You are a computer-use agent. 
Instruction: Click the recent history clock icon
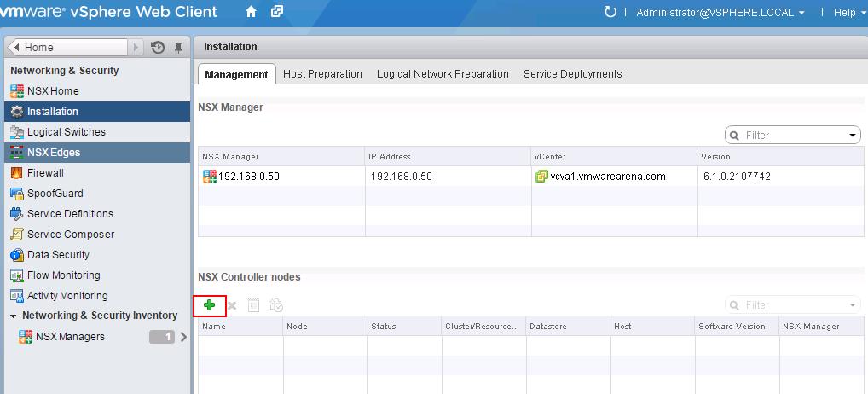tap(157, 48)
